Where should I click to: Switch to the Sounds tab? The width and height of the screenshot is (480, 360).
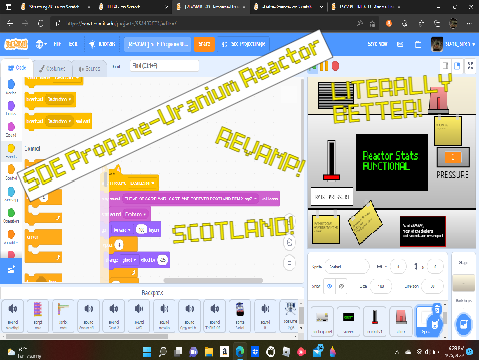click(x=89, y=68)
